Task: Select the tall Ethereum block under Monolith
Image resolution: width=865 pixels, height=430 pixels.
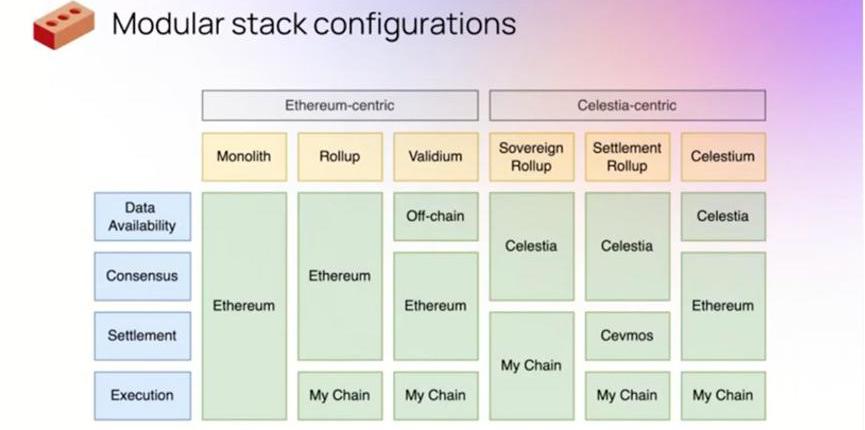Action: (x=244, y=306)
